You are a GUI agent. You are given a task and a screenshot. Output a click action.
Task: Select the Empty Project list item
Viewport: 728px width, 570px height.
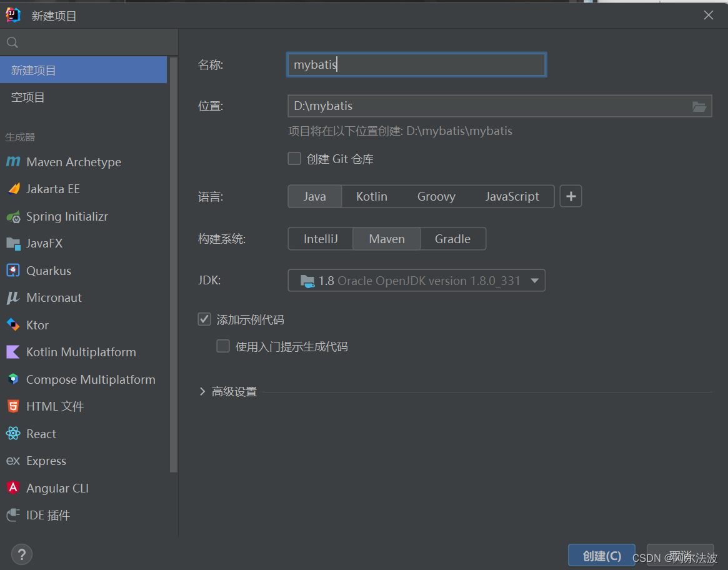tap(84, 97)
